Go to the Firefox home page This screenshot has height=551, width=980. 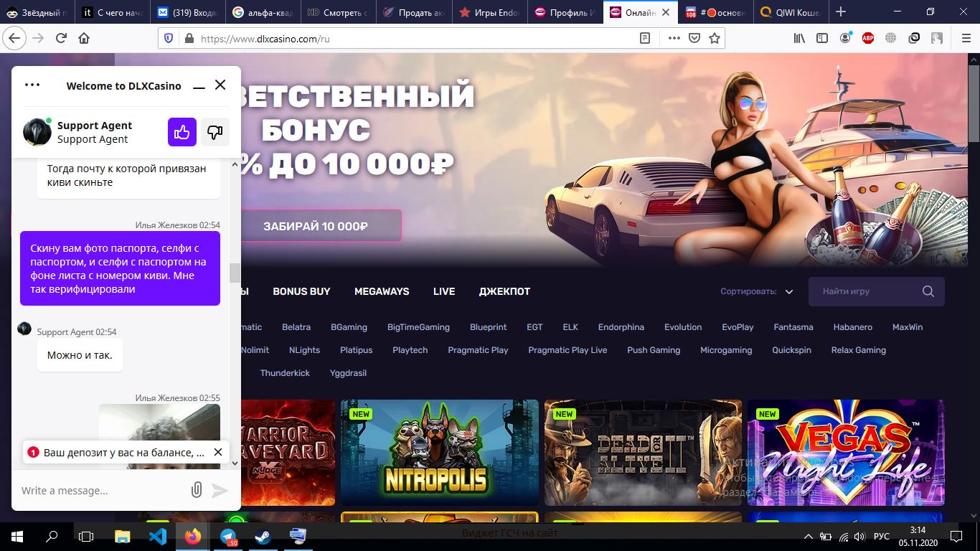(x=85, y=38)
